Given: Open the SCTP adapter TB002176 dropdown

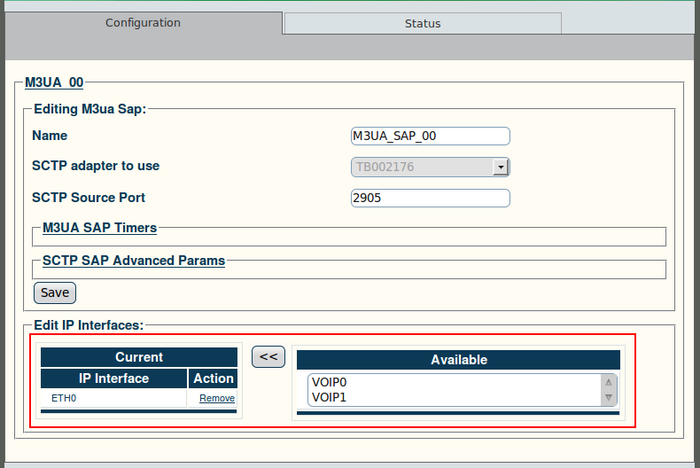Looking at the screenshot, I should (x=430, y=167).
